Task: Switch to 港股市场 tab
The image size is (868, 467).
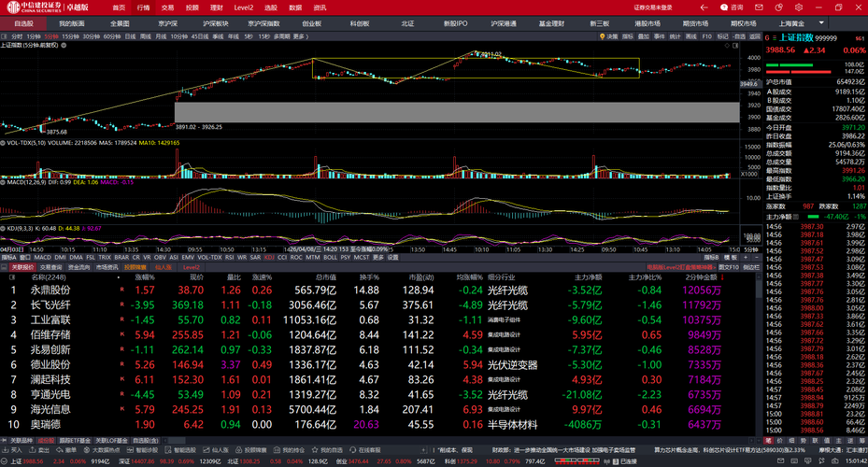Action: point(647,23)
